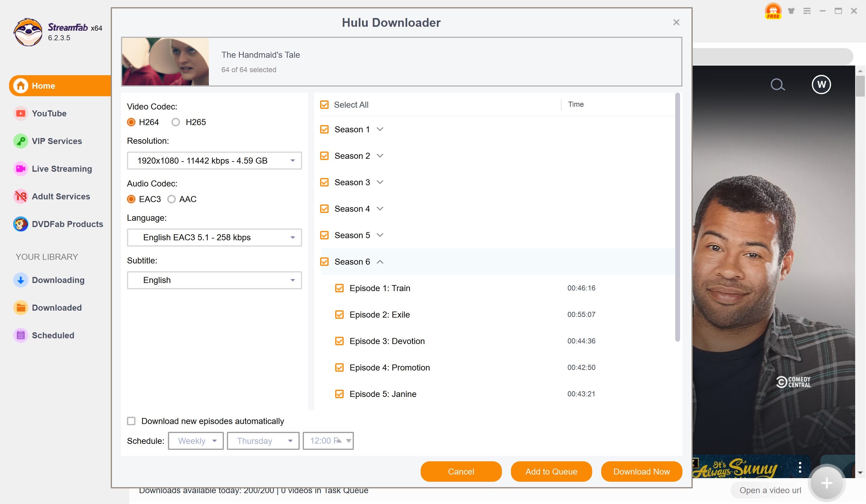Click Add to Queue button
This screenshot has height=504, width=866.
coord(551,472)
